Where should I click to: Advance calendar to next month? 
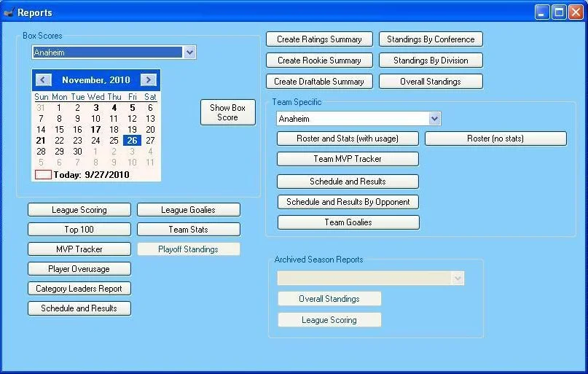tap(149, 80)
